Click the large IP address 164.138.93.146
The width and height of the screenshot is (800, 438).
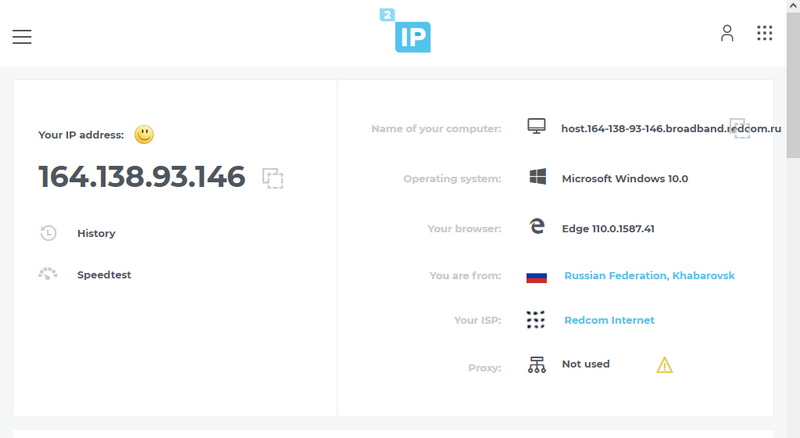coord(141,177)
